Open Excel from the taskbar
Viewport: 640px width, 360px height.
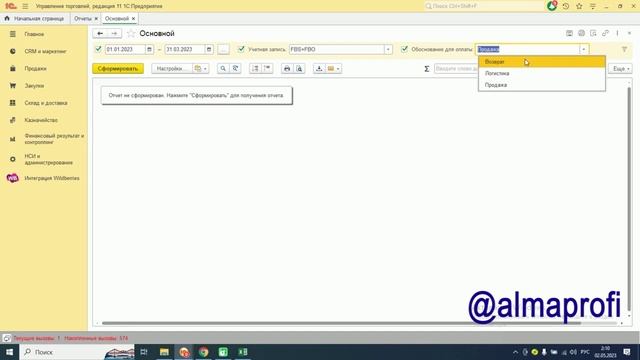point(243,352)
